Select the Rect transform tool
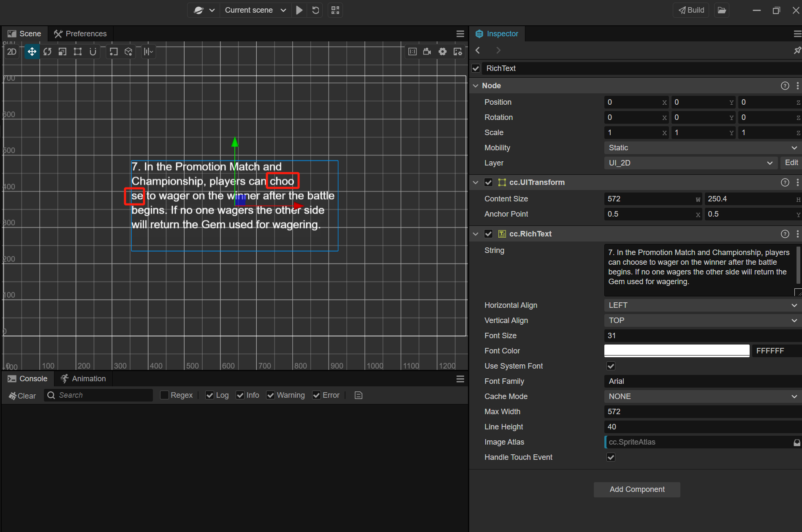 [x=78, y=52]
